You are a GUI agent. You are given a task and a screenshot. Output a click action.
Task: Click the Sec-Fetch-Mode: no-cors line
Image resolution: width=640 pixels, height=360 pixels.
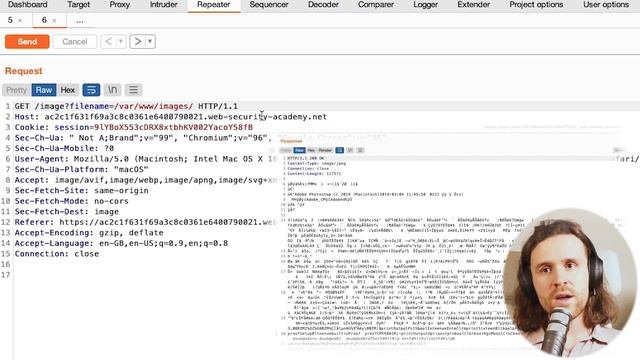click(x=72, y=202)
